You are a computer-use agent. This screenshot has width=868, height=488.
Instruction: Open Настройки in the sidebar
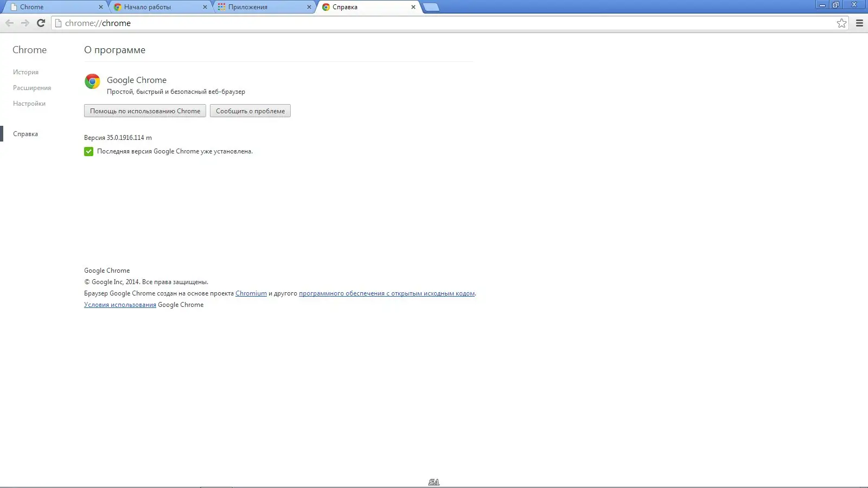click(x=29, y=104)
